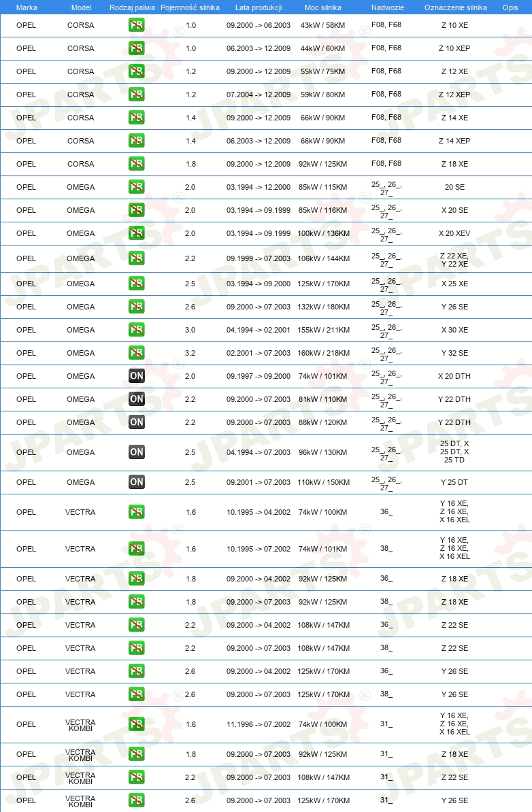532x812 pixels.
Task: Click the 09.1999 -> 07.2003 dates cell
Action: click(259, 259)
